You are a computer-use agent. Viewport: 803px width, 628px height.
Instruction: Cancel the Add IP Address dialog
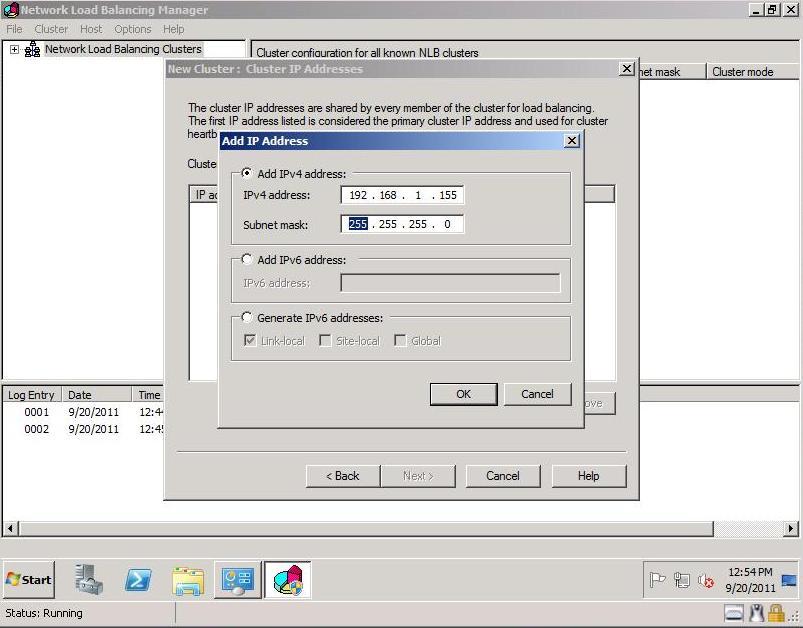point(537,394)
